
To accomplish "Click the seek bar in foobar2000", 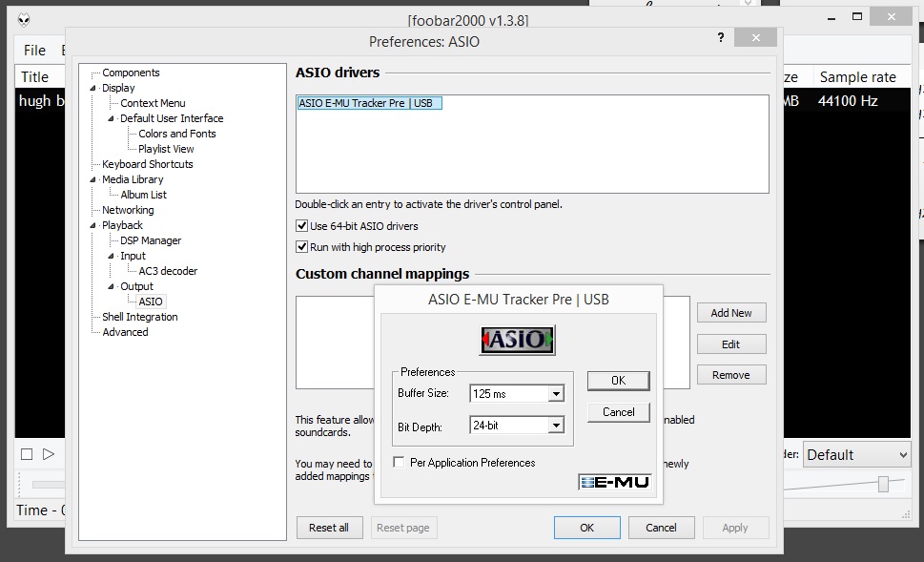I will tap(49, 484).
